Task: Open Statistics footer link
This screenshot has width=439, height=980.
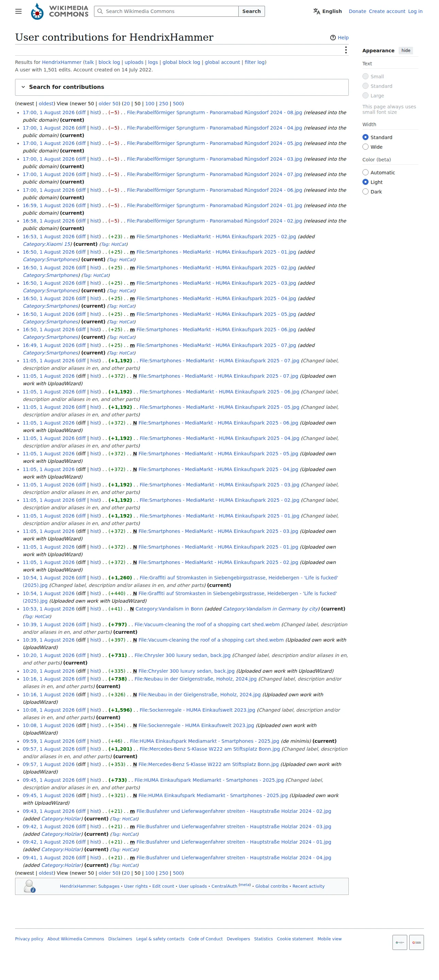Action: click(263, 939)
